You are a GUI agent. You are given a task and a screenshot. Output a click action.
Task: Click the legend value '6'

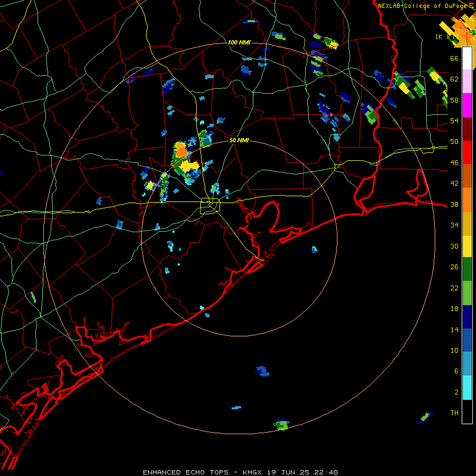point(456,371)
